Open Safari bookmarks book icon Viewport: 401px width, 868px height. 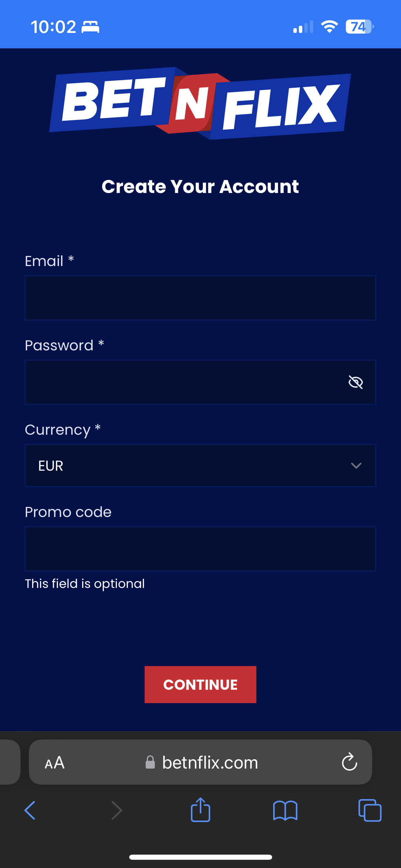pyautogui.click(x=285, y=810)
